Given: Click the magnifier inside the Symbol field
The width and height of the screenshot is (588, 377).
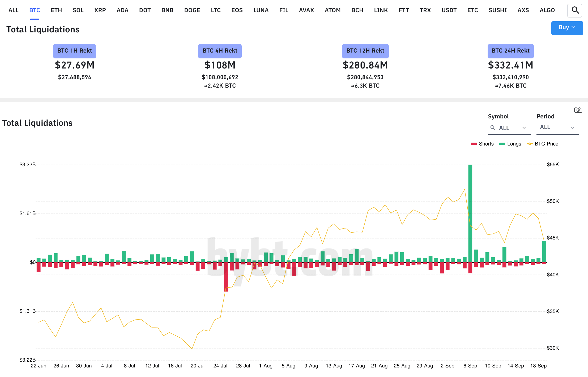Looking at the screenshot, I should pyautogui.click(x=493, y=128).
